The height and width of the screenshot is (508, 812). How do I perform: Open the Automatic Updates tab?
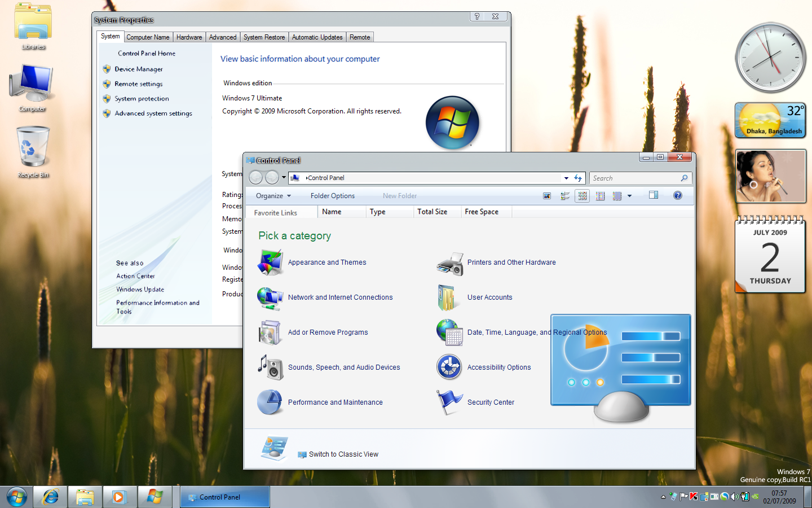click(x=317, y=37)
